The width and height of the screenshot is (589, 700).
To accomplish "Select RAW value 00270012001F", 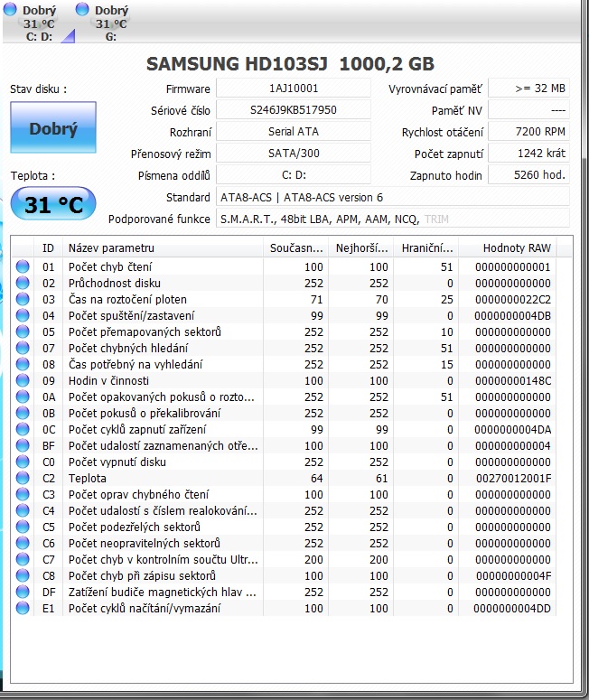I will [x=513, y=478].
